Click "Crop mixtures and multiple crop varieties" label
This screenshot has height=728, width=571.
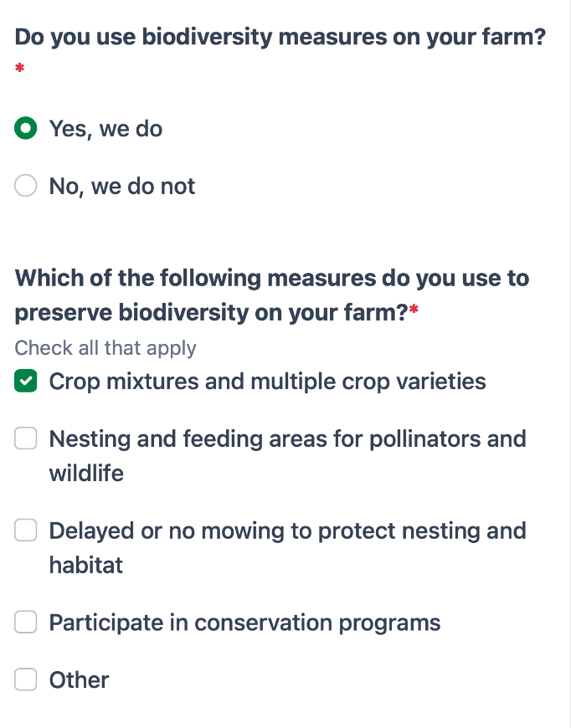coord(267,382)
